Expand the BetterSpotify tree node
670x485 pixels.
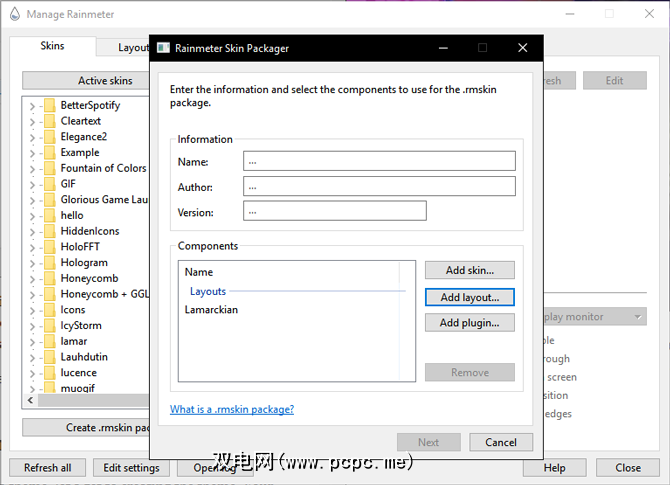pyautogui.click(x=32, y=106)
